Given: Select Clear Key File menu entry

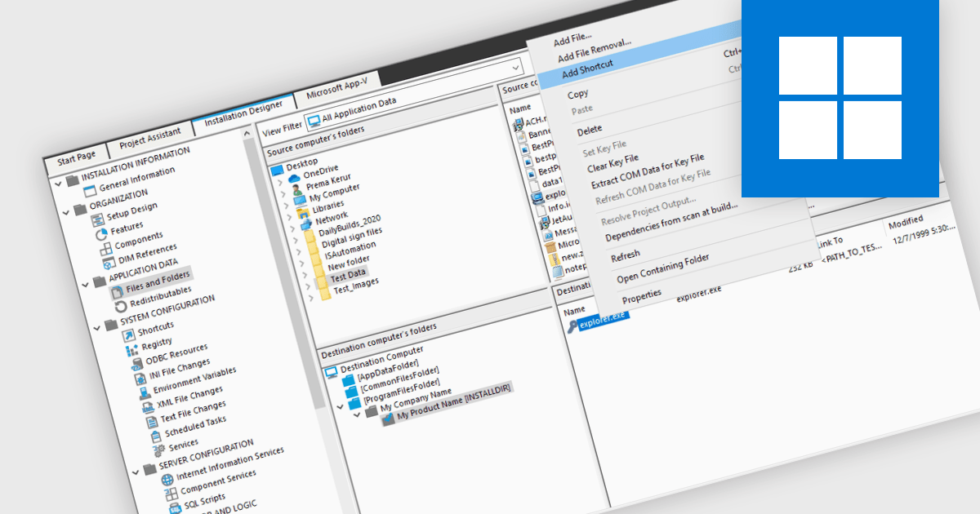Looking at the screenshot, I should tap(612, 163).
